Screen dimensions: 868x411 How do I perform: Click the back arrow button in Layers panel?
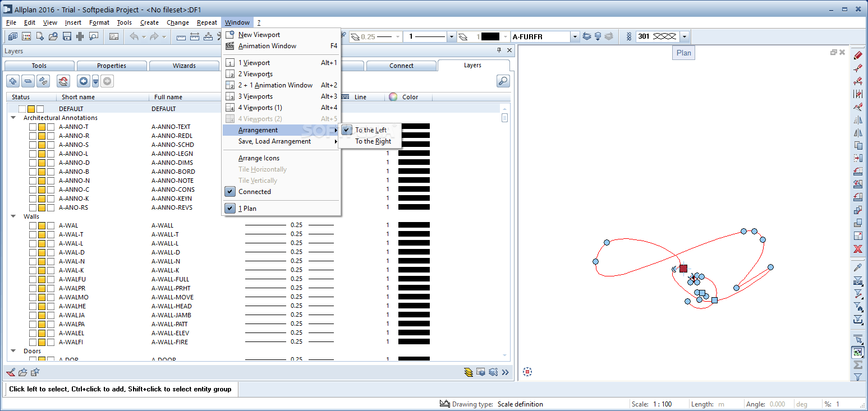84,81
